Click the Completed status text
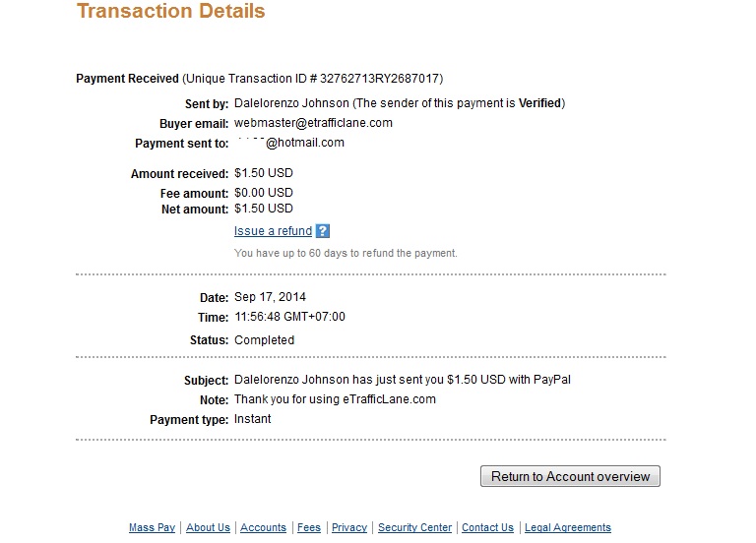Screen dimensions: 756x543 pyautogui.click(x=264, y=340)
